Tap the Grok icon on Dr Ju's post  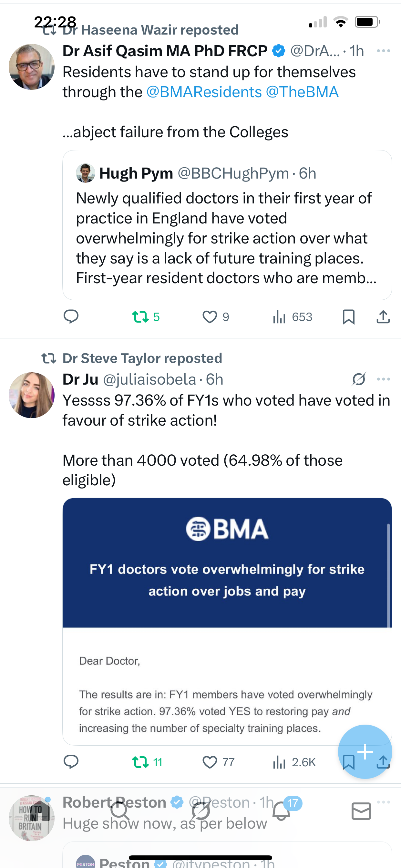tap(358, 379)
